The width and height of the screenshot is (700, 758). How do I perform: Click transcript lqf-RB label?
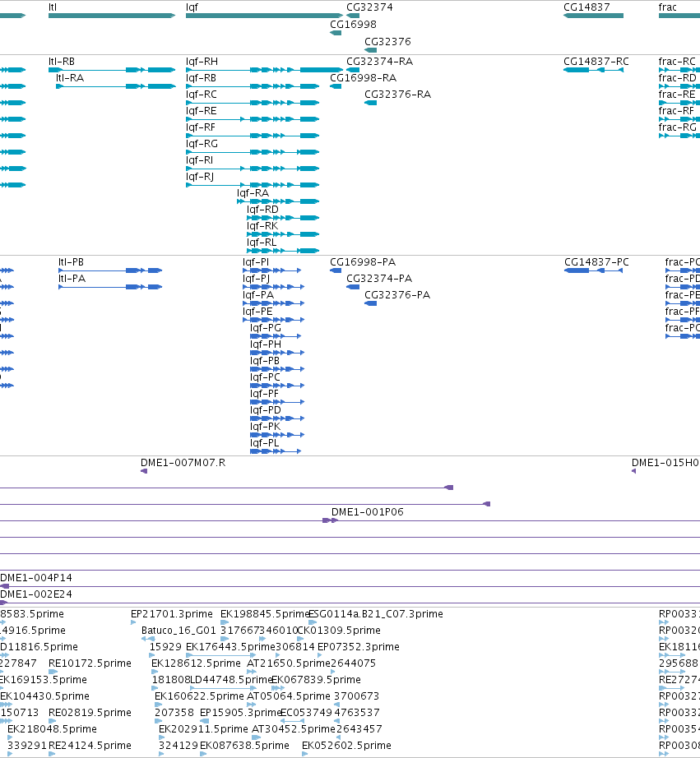pos(201,78)
